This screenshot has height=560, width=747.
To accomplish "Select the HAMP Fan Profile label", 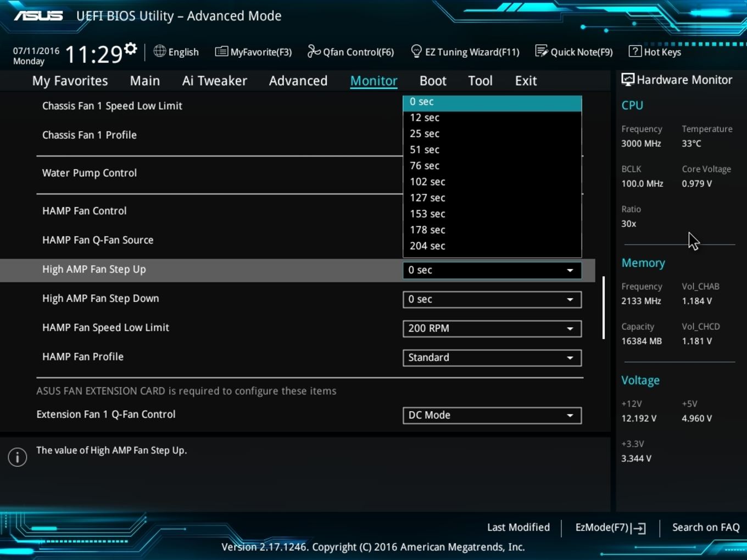I will [x=83, y=357].
